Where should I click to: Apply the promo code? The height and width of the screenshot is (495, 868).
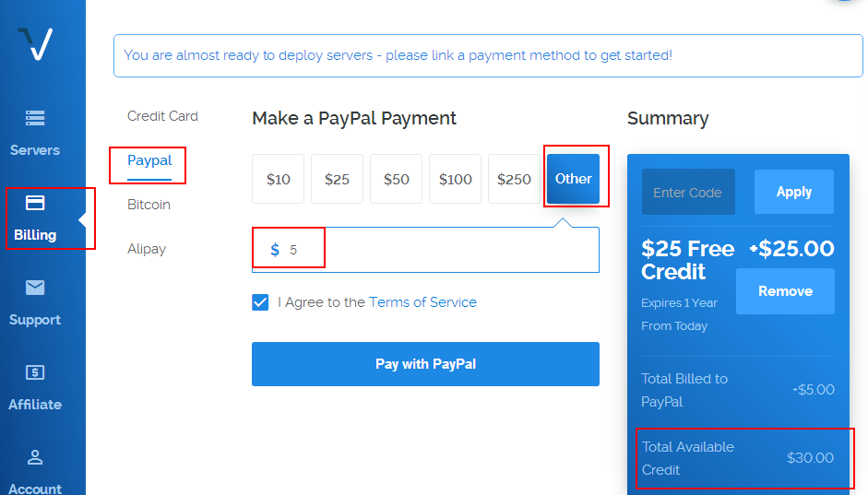794,192
